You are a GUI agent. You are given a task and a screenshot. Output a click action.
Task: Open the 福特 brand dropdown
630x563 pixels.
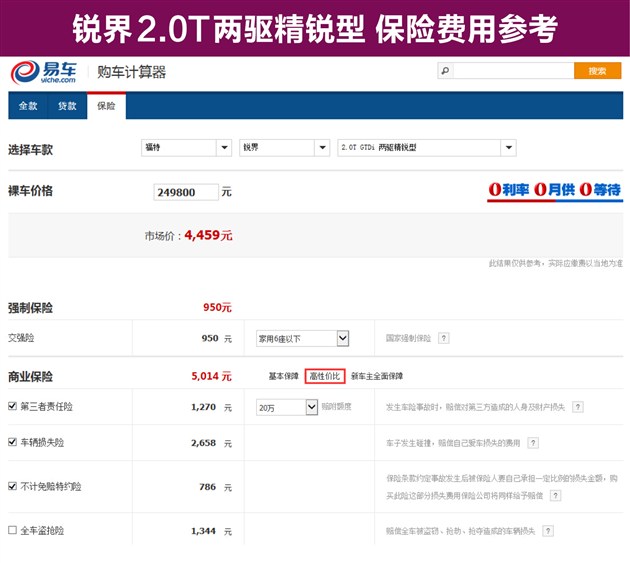(x=186, y=148)
